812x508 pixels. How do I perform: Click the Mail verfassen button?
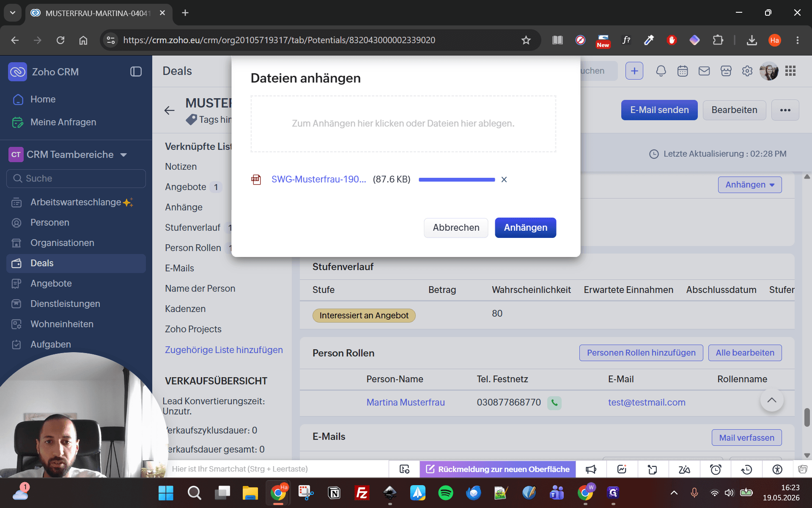pos(746,438)
